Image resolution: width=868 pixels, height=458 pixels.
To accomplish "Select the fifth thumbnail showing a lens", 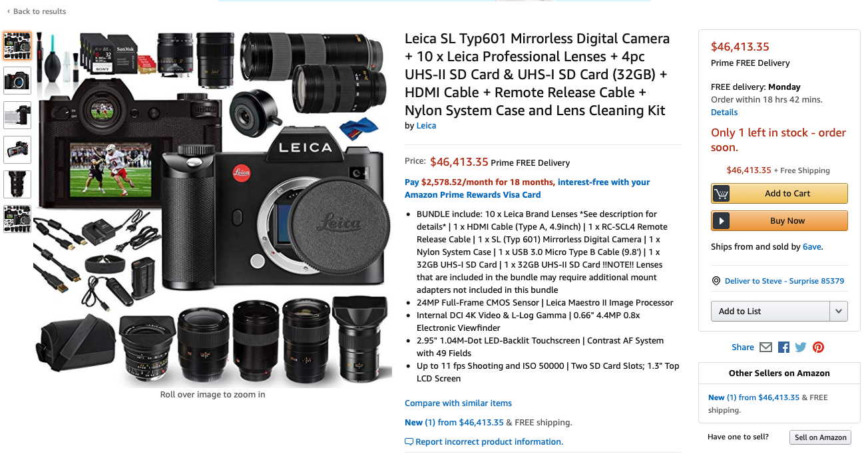I will (x=17, y=184).
